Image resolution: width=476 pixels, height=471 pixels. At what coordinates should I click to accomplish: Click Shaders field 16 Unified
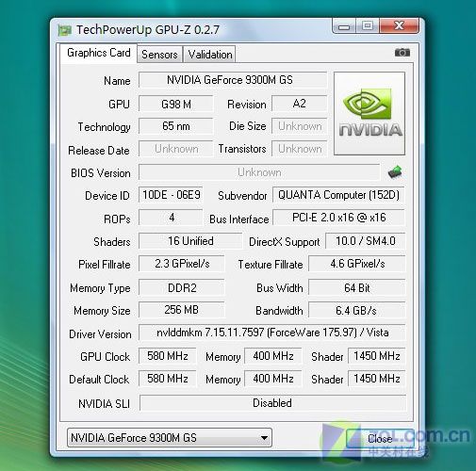(190, 241)
